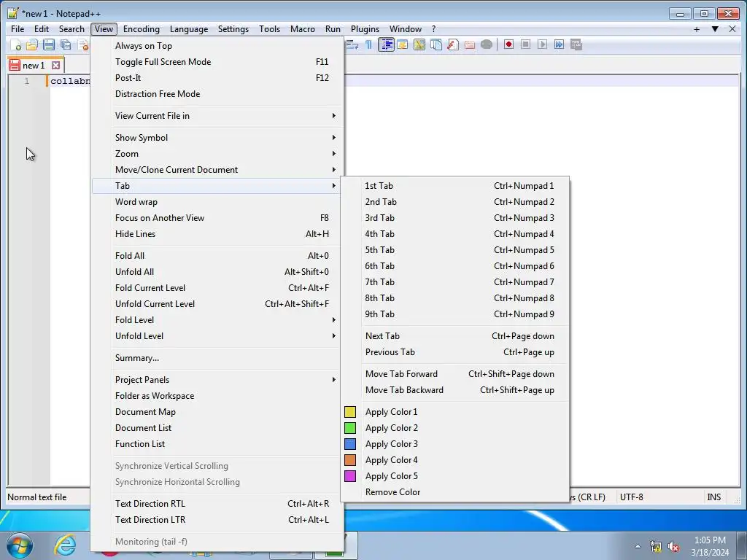
Task: Expand the Zoom submenu
Action: tap(217, 154)
